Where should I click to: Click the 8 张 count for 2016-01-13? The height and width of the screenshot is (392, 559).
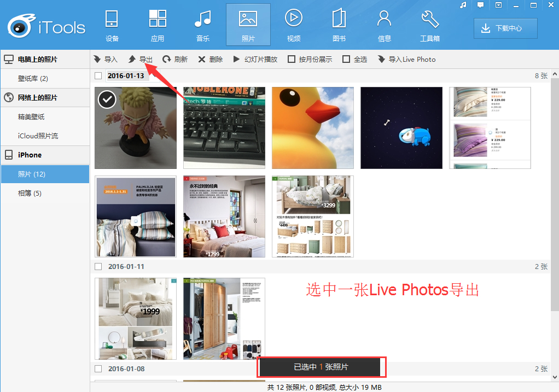click(x=541, y=75)
